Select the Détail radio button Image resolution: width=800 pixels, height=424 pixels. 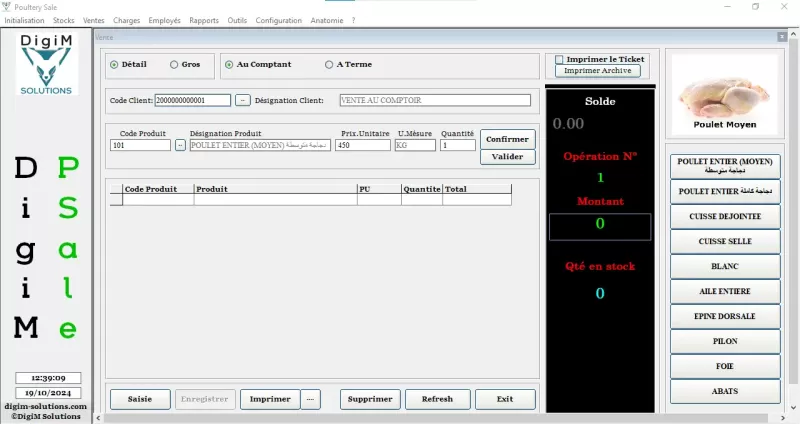click(114, 64)
